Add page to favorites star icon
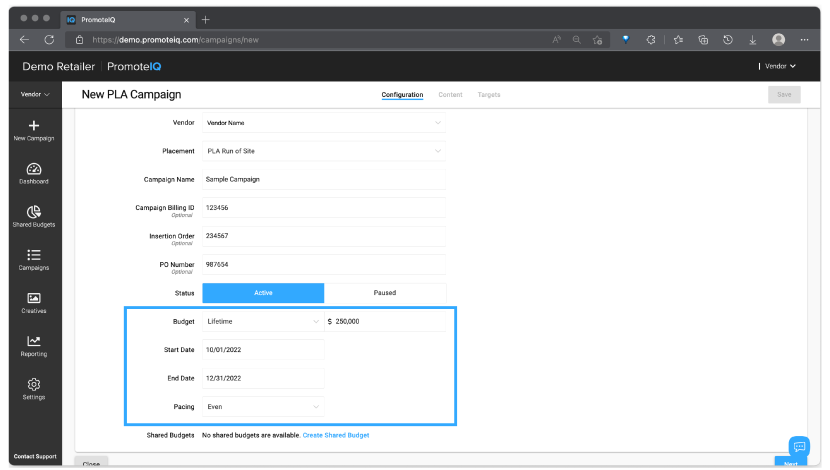The width and height of the screenshot is (830, 470). 598,40
